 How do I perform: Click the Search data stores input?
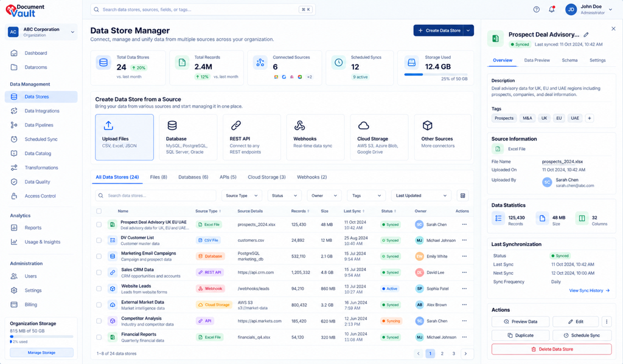tap(156, 195)
